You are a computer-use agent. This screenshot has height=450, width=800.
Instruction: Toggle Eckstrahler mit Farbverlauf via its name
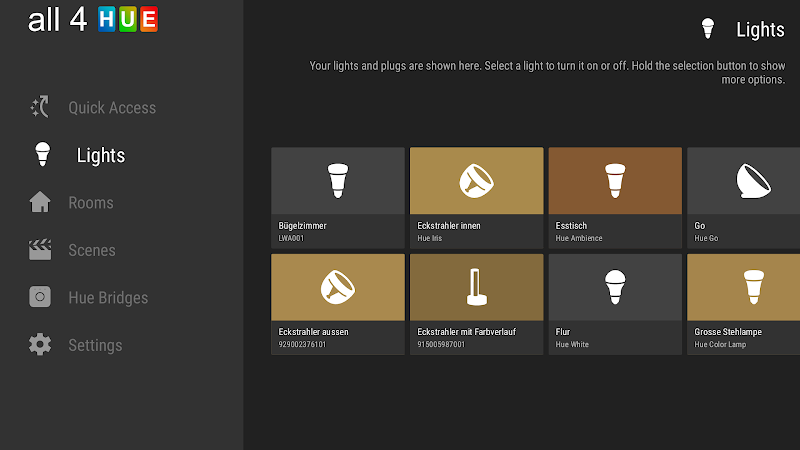click(466, 332)
